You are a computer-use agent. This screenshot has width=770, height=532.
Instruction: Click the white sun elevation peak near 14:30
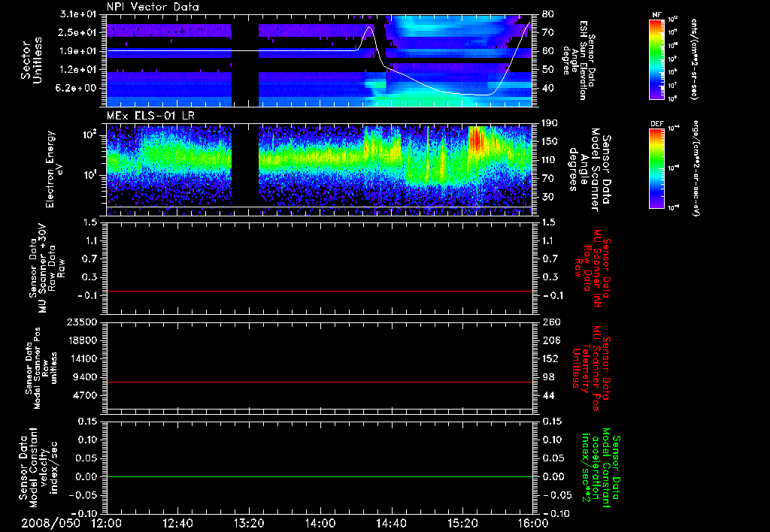(x=369, y=28)
